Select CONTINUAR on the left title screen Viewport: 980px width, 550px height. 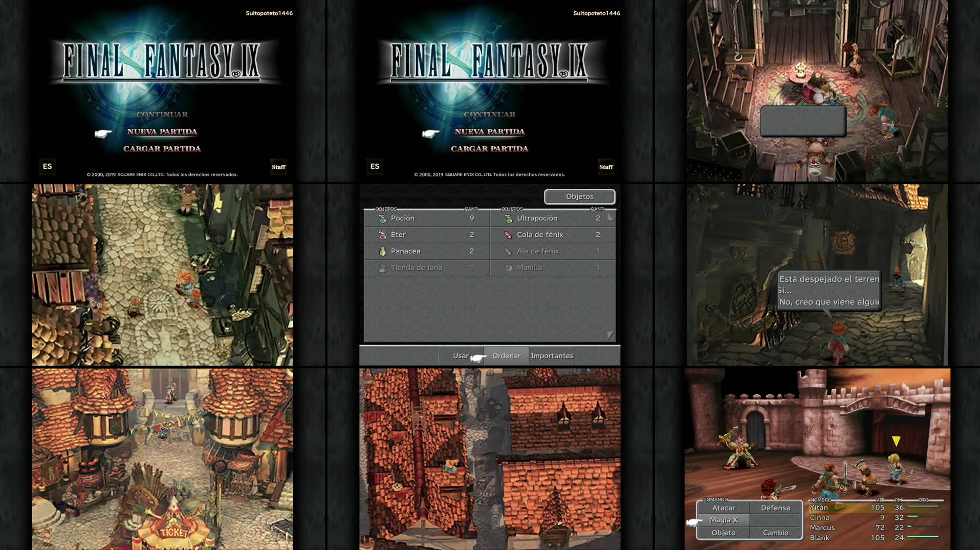pos(162,115)
